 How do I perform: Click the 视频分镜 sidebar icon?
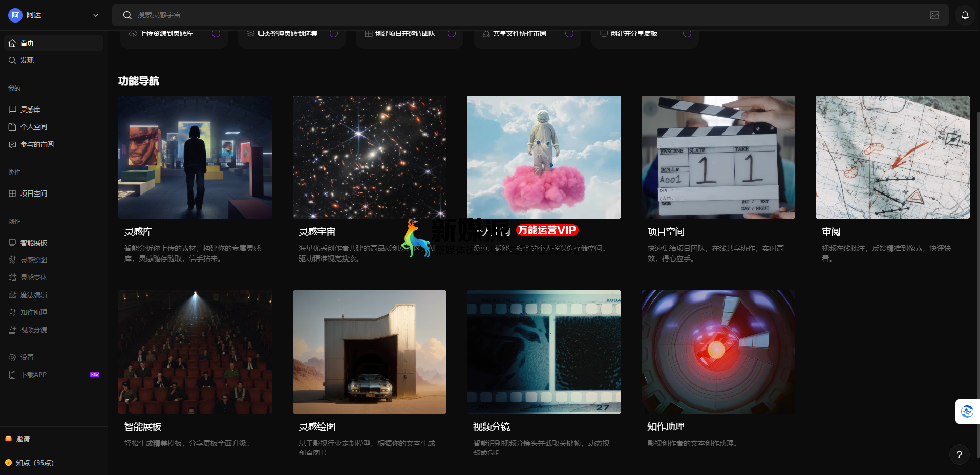coord(12,330)
